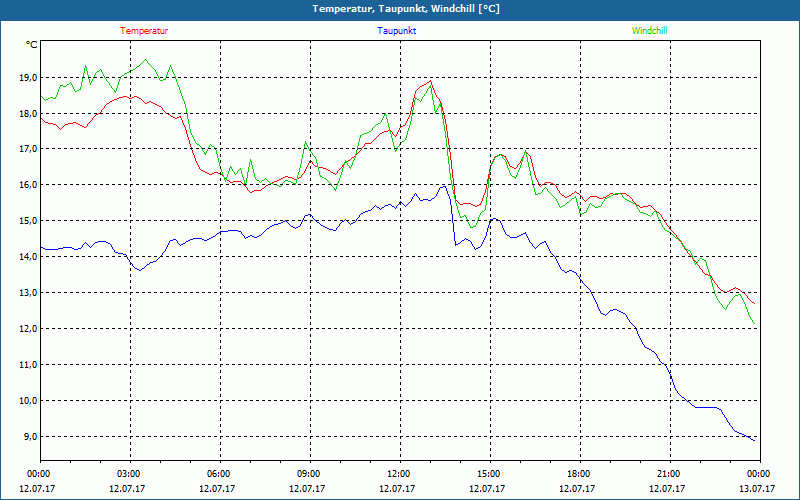
Task: Click the 14,0 y-axis value
Action: tap(29, 257)
